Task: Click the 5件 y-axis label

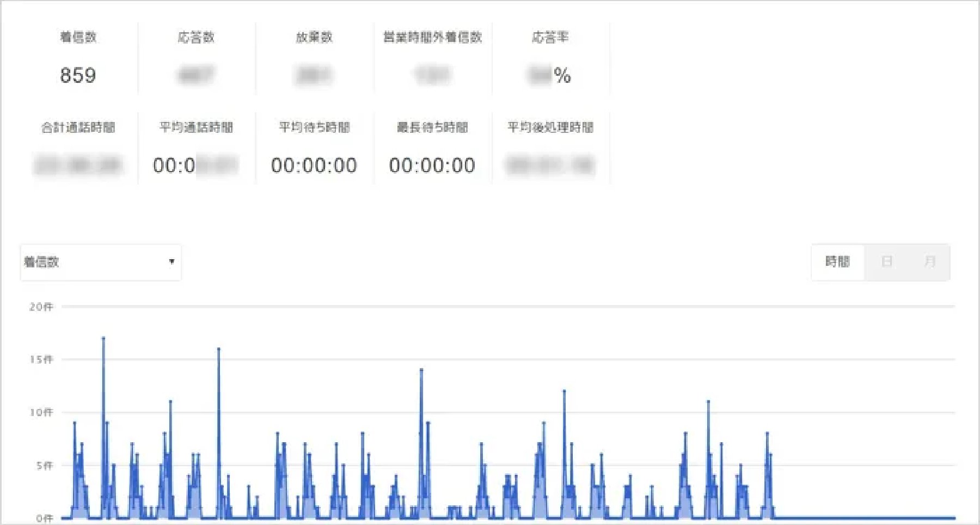Action: click(x=45, y=466)
